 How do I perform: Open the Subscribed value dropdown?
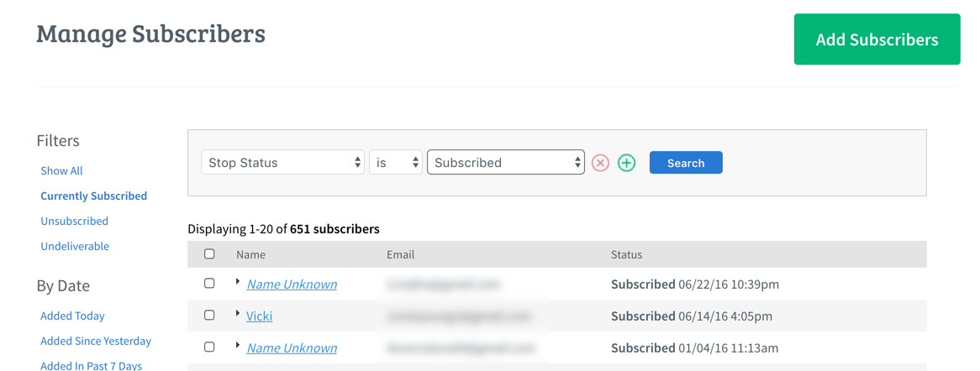pos(506,162)
